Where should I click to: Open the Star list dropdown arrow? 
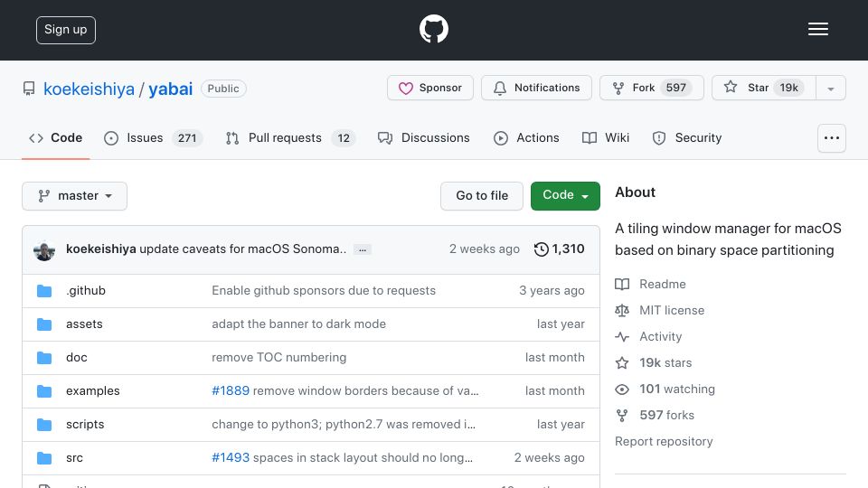[830, 88]
